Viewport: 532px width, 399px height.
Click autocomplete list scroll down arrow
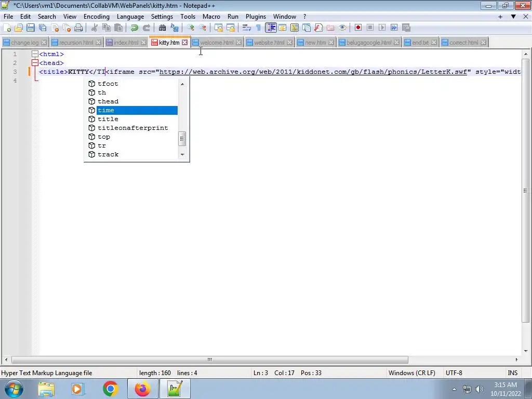coord(182,154)
